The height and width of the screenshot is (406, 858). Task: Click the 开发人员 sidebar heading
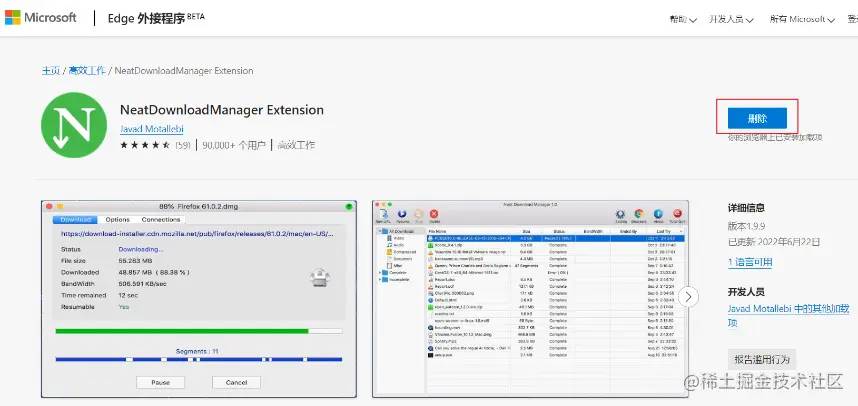coord(746,292)
